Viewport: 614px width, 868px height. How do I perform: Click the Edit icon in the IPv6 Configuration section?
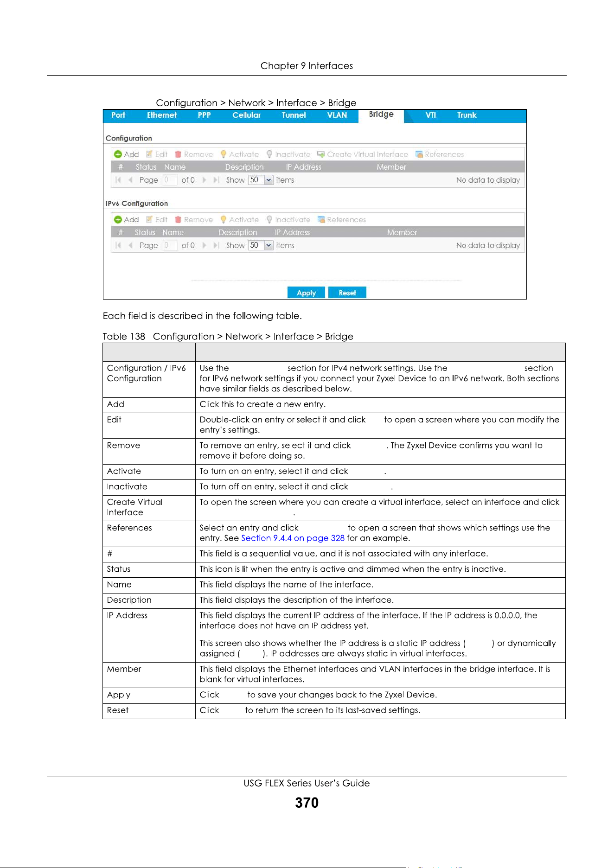(149, 220)
